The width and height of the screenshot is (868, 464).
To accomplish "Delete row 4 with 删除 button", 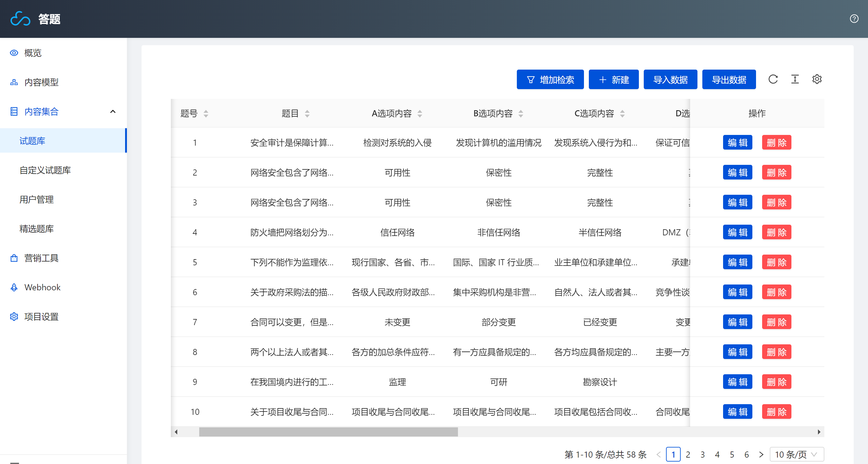I will (x=776, y=232).
